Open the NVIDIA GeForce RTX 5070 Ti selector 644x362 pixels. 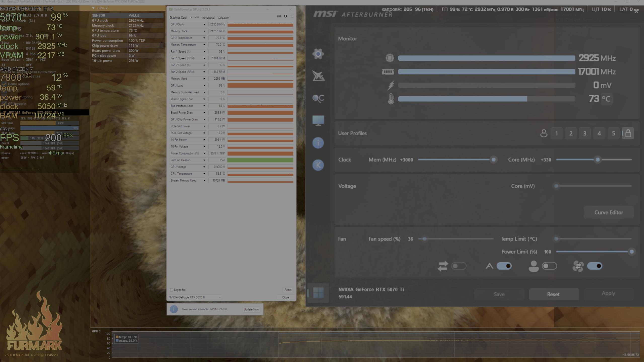195,297
